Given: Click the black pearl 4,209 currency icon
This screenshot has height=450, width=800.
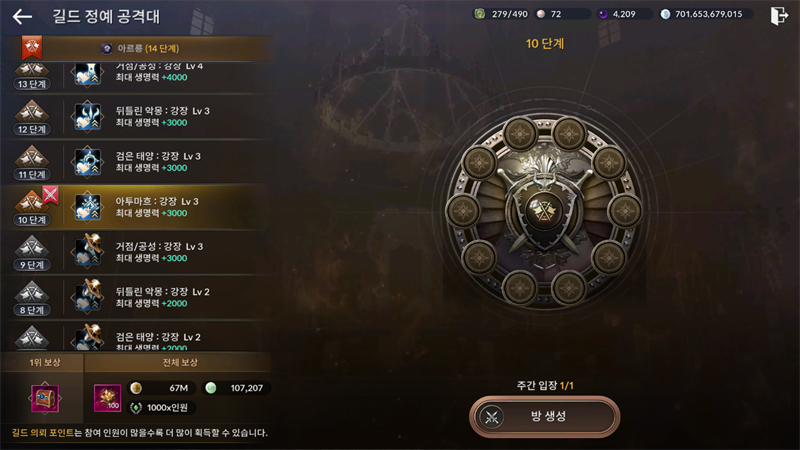Looking at the screenshot, I should pos(603,14).
